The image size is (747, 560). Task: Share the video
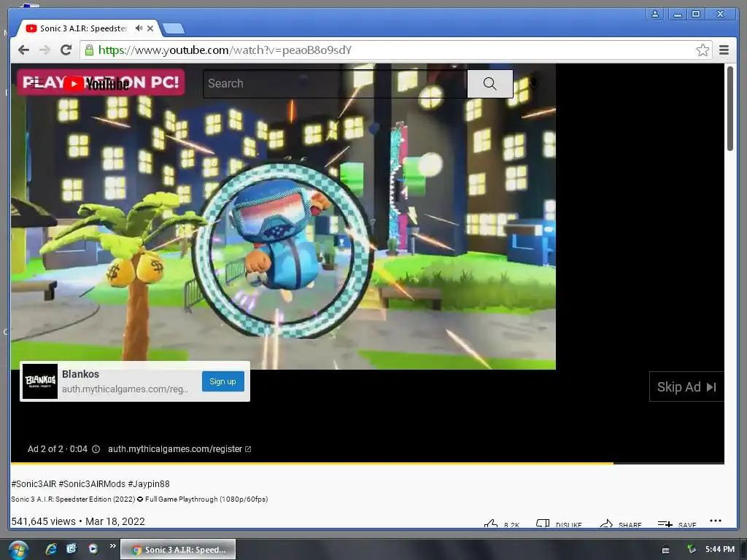point(620,524)
